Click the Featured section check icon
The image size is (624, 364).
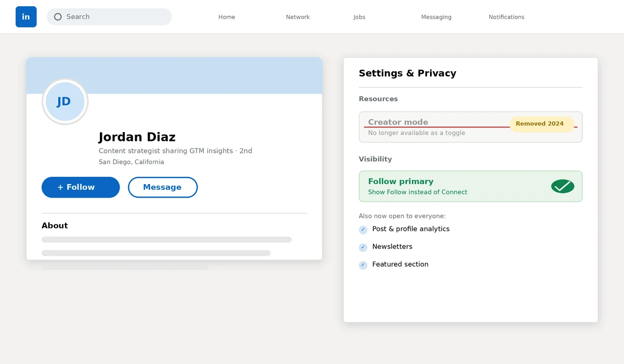click(363, 265)
